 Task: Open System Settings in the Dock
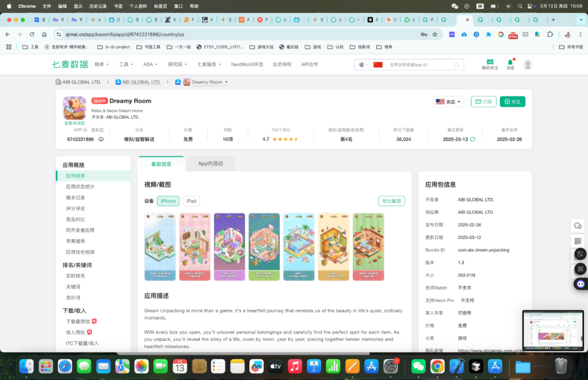tap(390, 366)
